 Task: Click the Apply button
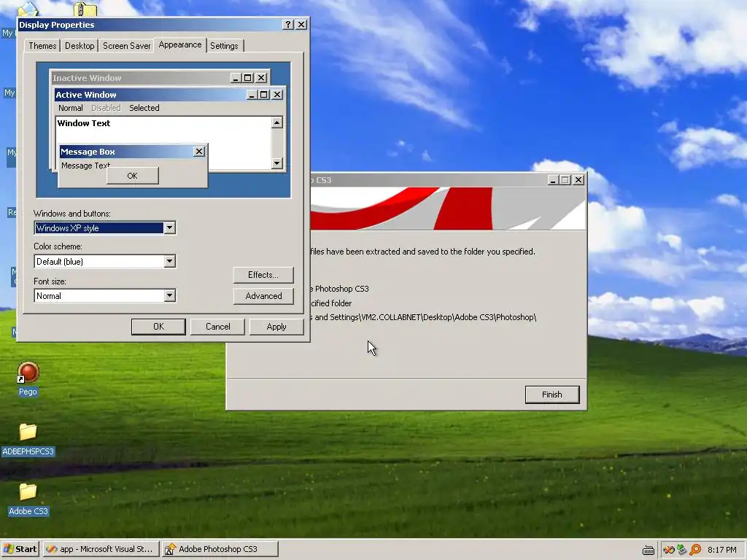[x=276, y=327]
